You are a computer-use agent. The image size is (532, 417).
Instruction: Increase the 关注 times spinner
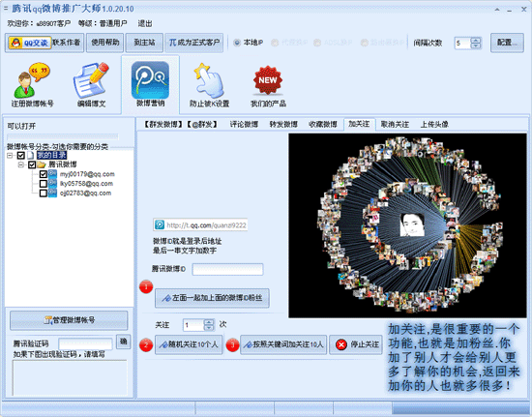[x=209, y=322]
